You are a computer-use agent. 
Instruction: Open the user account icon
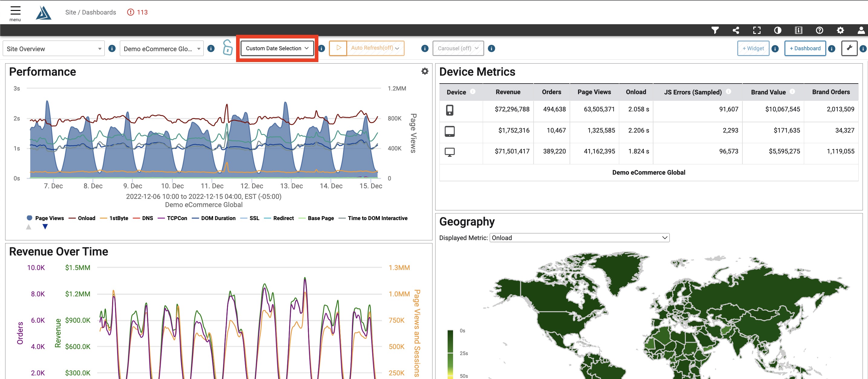[861, 30]
